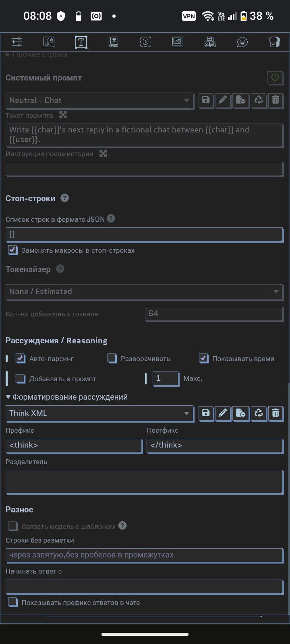Focus the Начинать ответ с input field
Viewport: 290px width, 644px height.
point(144,587)
